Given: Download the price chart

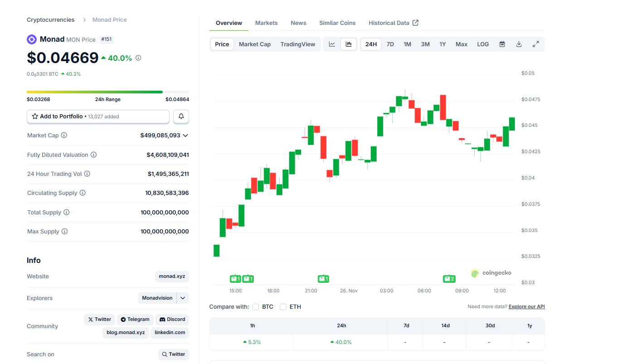Looking at the screenshot, I should (x=519, y=44).
